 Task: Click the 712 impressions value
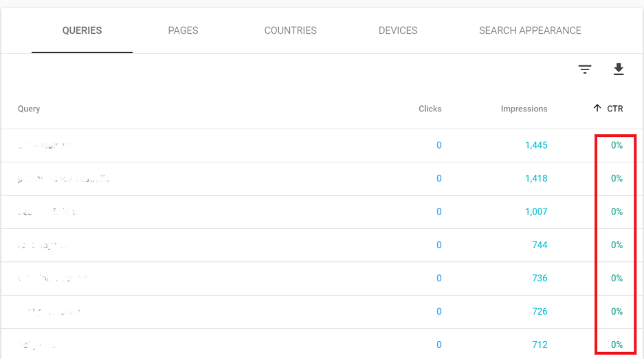click(x=539, y=345)
